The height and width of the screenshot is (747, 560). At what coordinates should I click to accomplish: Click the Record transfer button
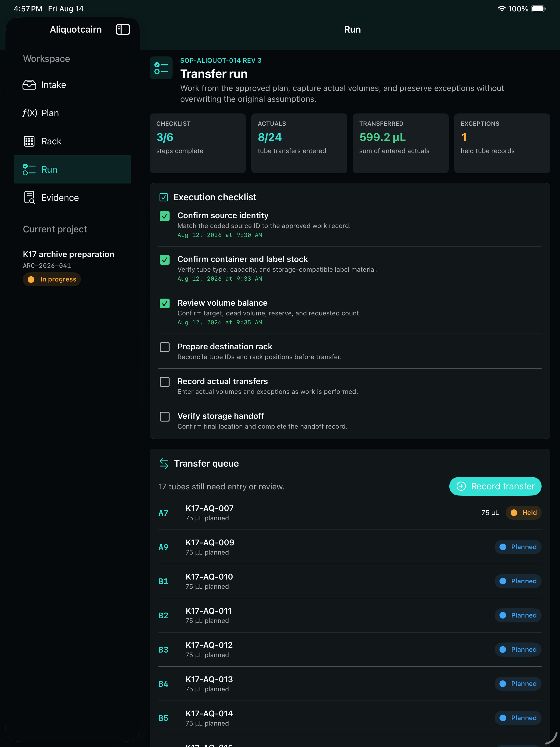(495, 486)
